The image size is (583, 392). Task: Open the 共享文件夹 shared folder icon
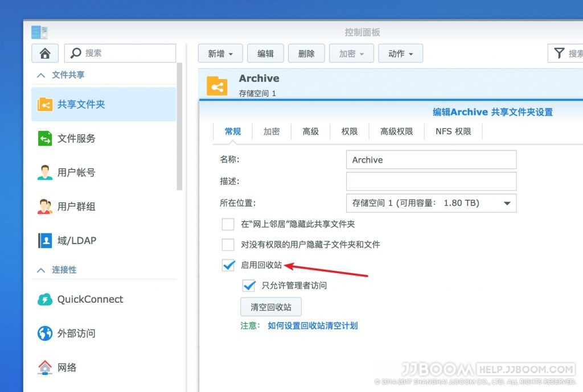click(45, 105)
